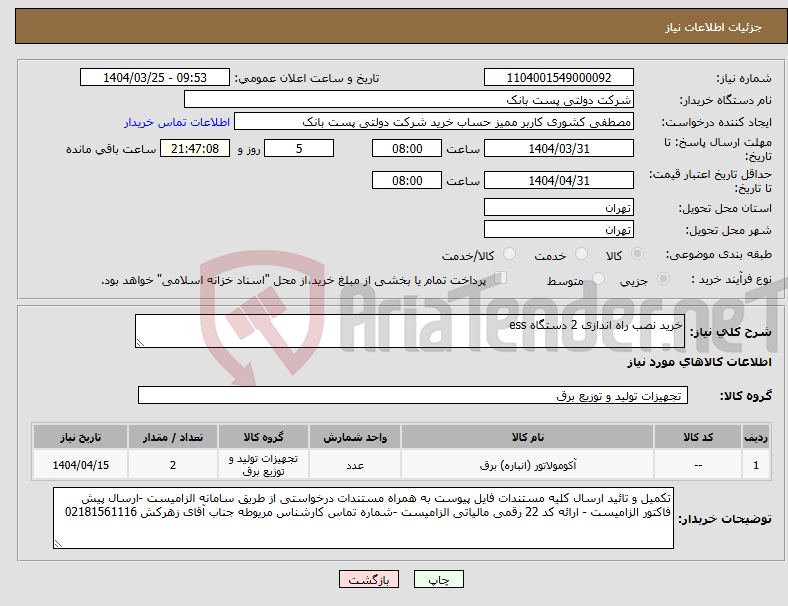Open اطلاعات تماس خریدار link
Viewport: 788px width, 606px height.
[177, 122]
